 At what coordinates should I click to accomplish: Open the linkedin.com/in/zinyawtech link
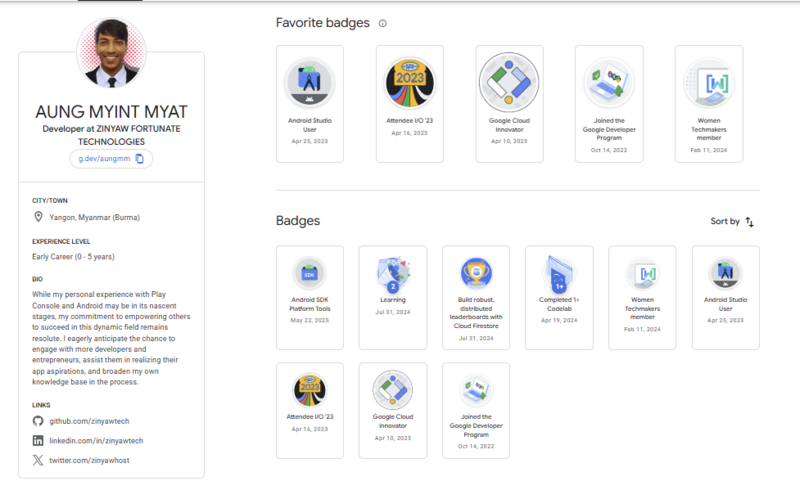pyautogui.click(x=96, y=440)
